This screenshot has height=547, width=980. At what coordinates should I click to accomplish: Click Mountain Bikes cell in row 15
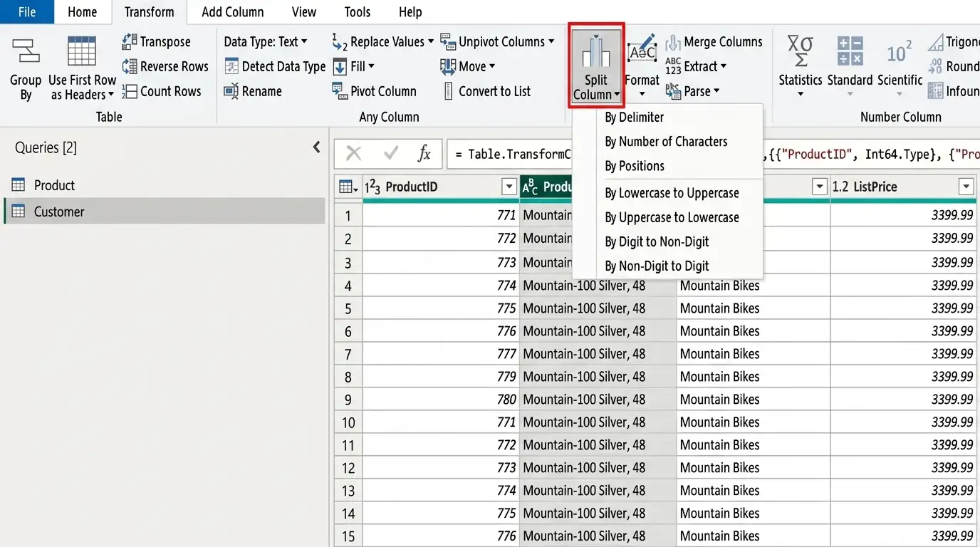pyautogui.click(x=753, y=536)
